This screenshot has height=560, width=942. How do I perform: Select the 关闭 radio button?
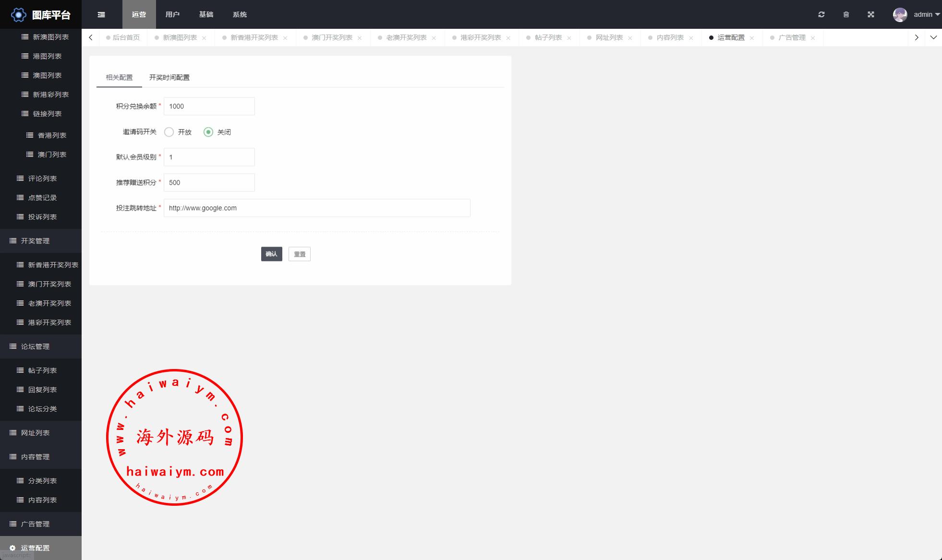(x=208, y=132)
